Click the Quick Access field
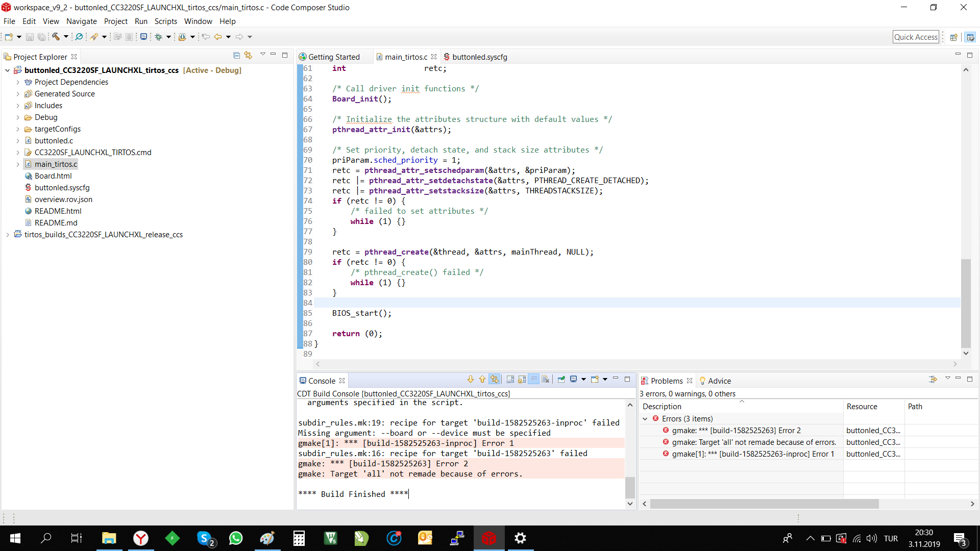 tap(916, 37)
